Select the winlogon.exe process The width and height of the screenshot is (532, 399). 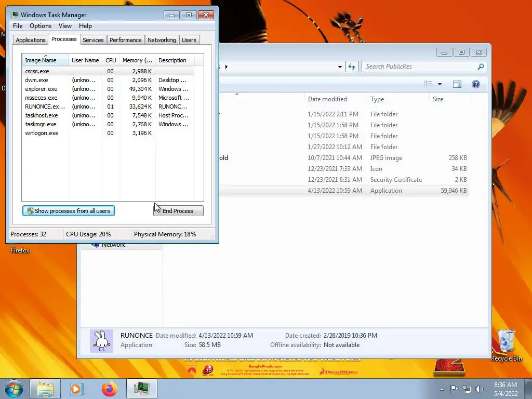[x=108, y=133]
